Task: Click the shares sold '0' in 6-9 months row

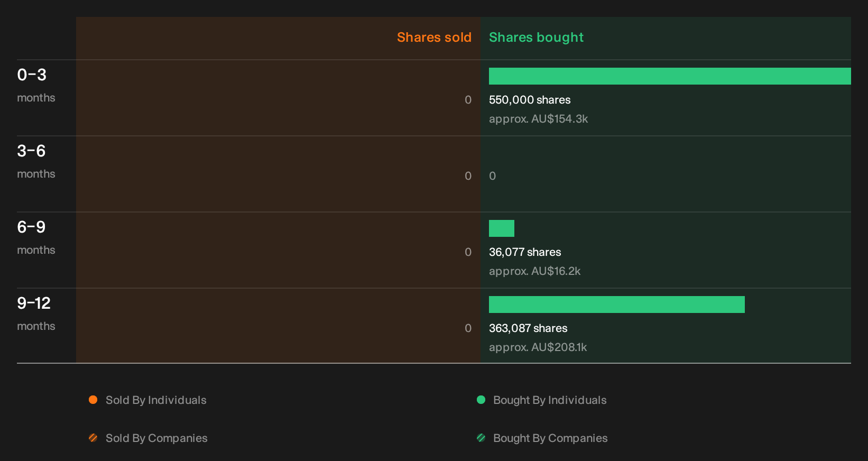Action: click(468, 252)
